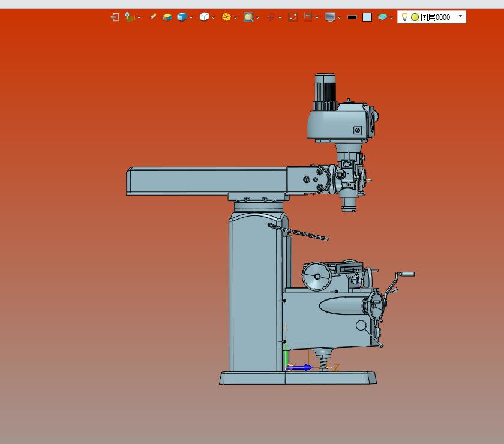Open the blue cube dropdown arrow

tap(191, 17)
